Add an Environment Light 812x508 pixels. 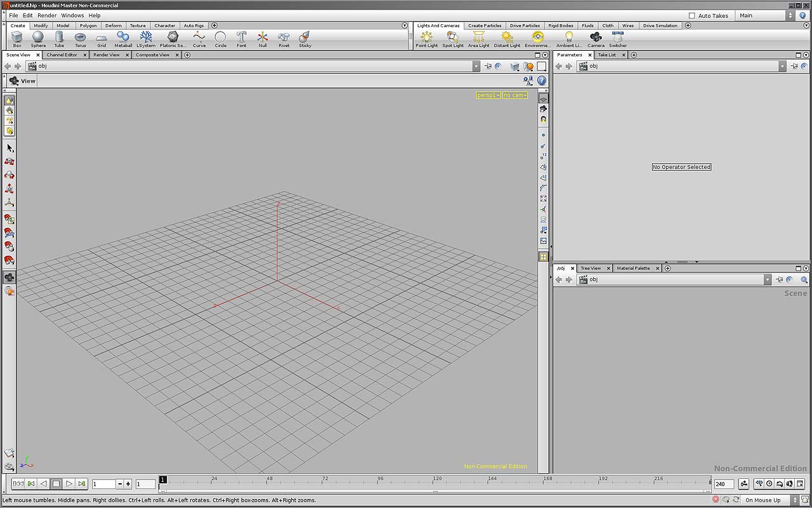538,39
